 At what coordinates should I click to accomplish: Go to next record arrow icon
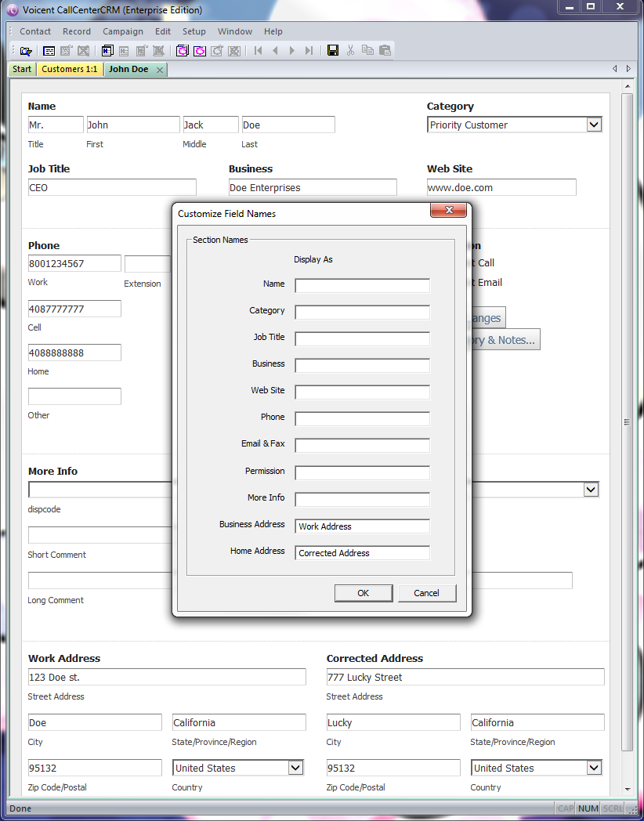291,51
